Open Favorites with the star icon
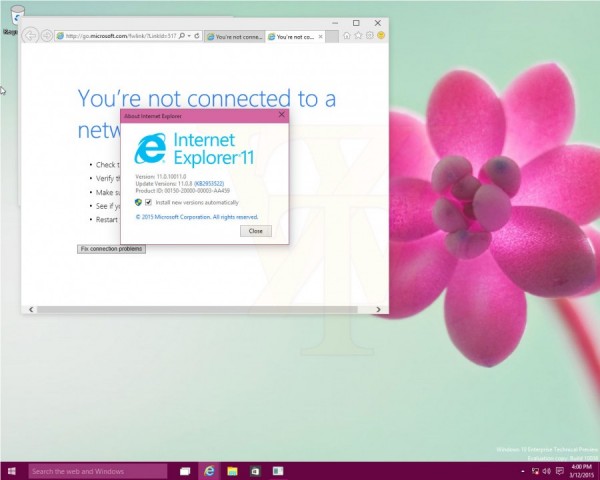Image resolution: width=600 pixels, height=480 pixels. coord(358,36)
